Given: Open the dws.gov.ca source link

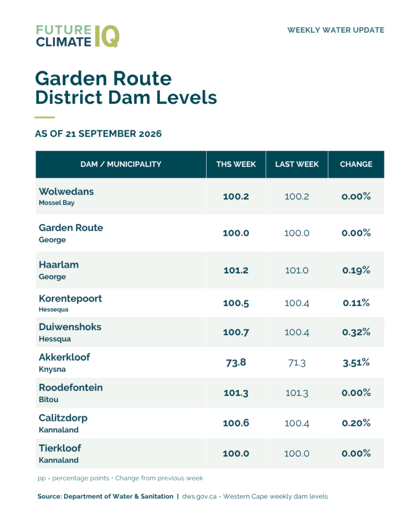Looking at the screenshot, I should click(199, 496).
